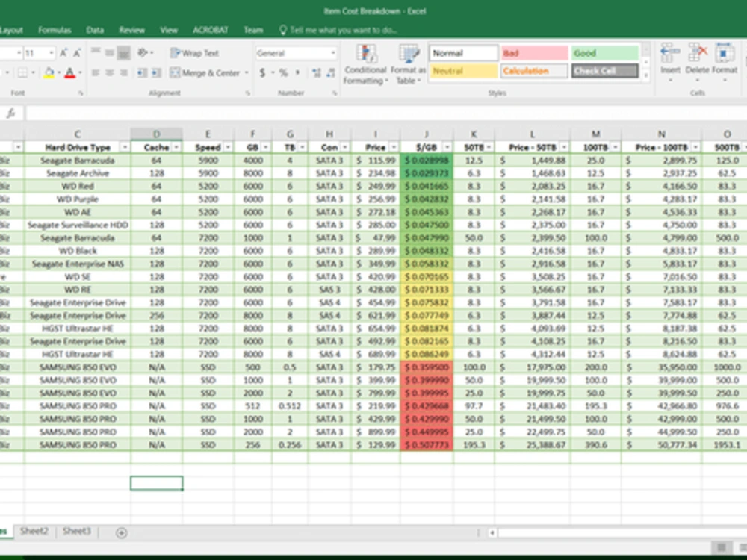
Task: Apply the yellow fill color bucket
Action: pyautogui.click(x=49, y=73)
